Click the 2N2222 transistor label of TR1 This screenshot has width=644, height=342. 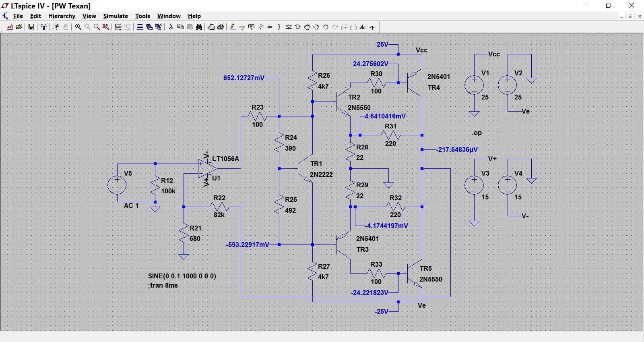(x=321, y=174)
